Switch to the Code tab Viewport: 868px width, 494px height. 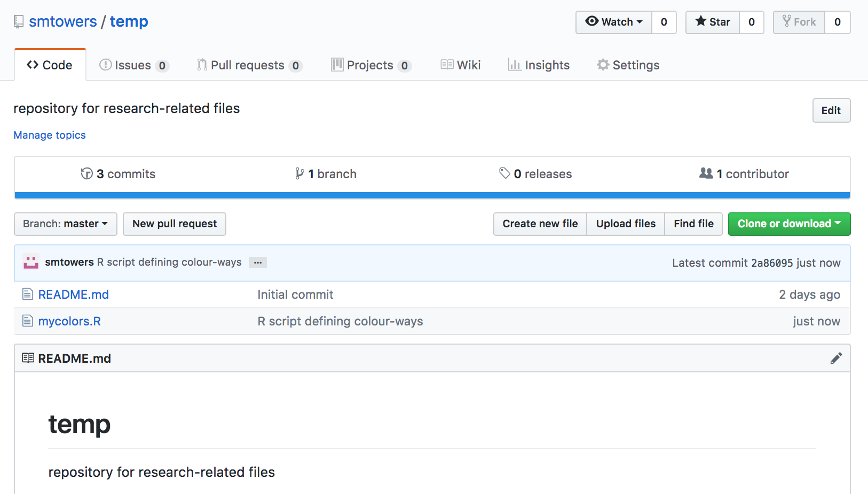coord(50,65)
